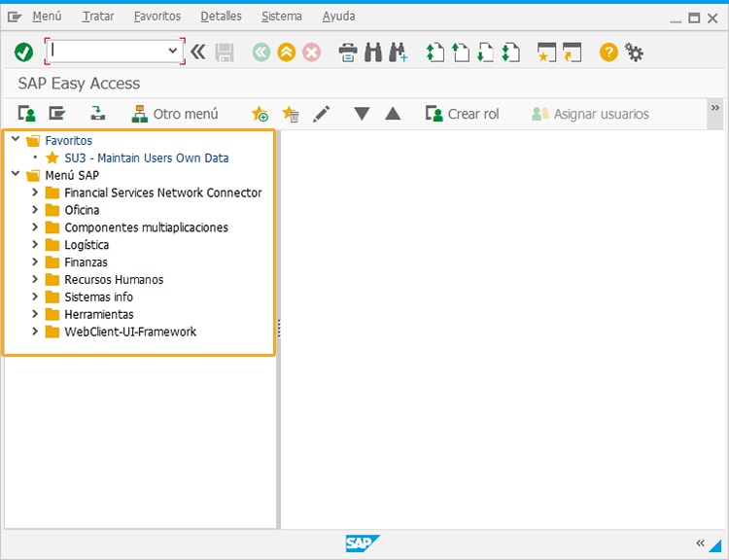Click the Asignar usuarios button
The height and width of the screenshot is (560, 729).
coord(590,114)
